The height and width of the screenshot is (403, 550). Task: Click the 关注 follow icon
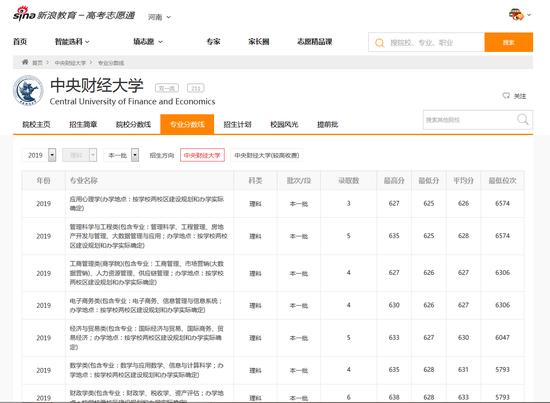pos(506,96)
